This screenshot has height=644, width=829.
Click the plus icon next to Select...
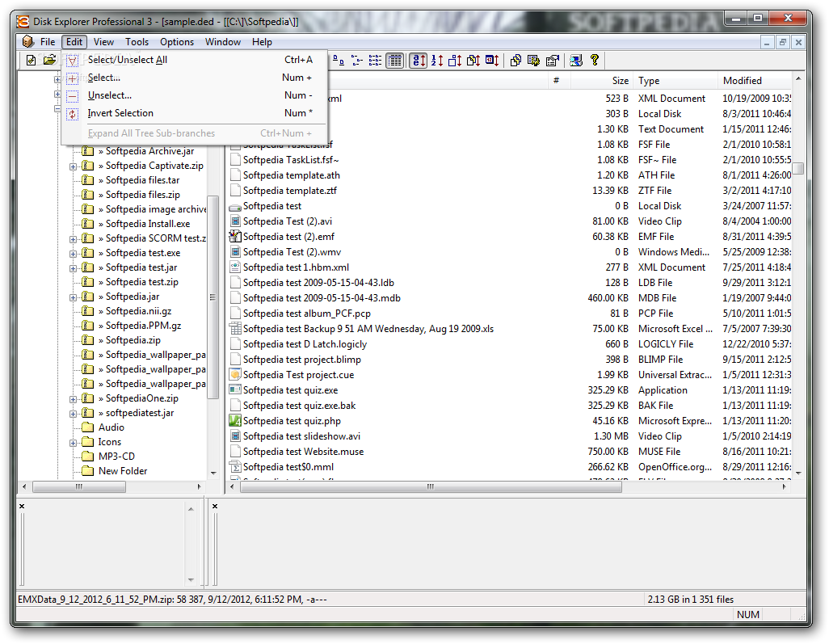tap(73, 78)
